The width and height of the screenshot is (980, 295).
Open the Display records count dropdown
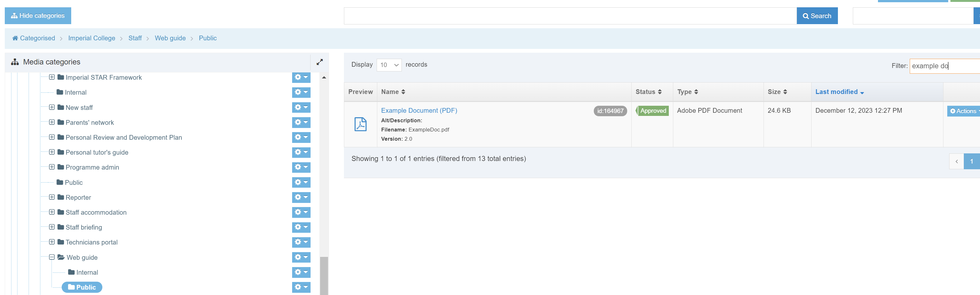pyautogui.click(x=389, y=65)
